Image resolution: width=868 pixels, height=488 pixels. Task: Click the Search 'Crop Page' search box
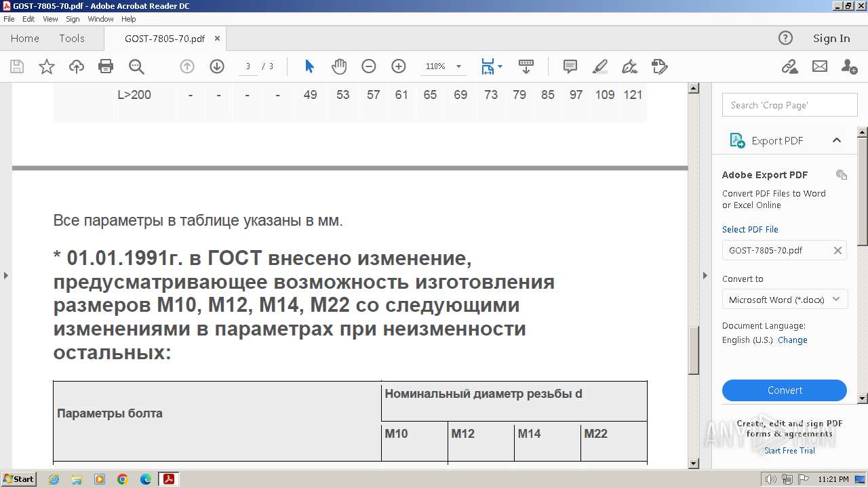click(x=790, y=105)
